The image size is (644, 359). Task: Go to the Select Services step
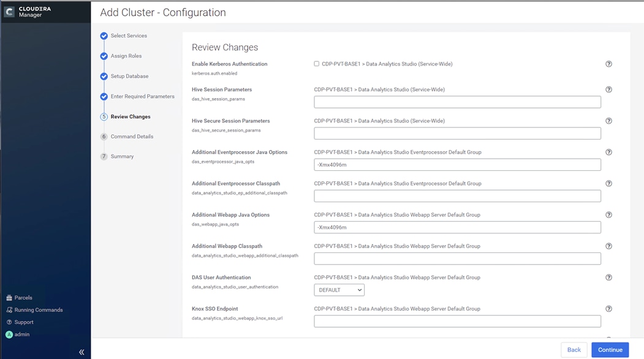point(129,36)
